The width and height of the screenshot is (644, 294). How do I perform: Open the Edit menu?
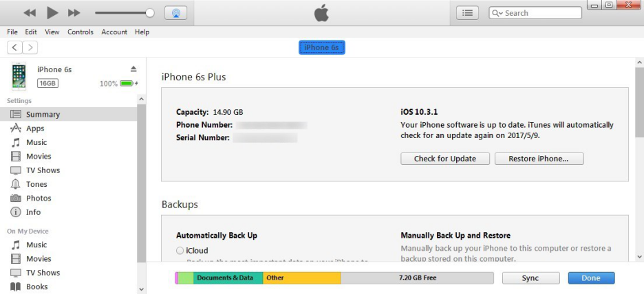tap(31, 32)
